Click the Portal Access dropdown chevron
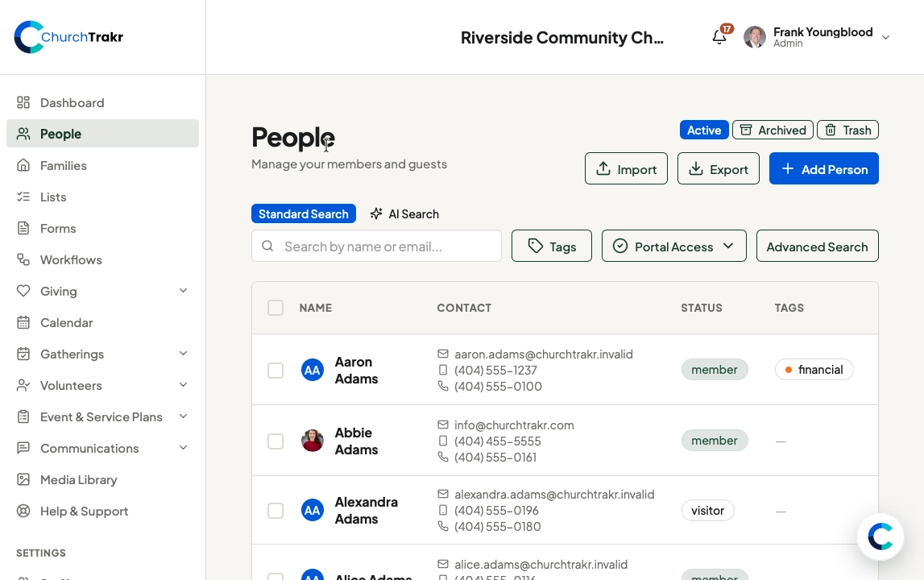The height and width of the screenshot is (580, 924). pos(728,246)
